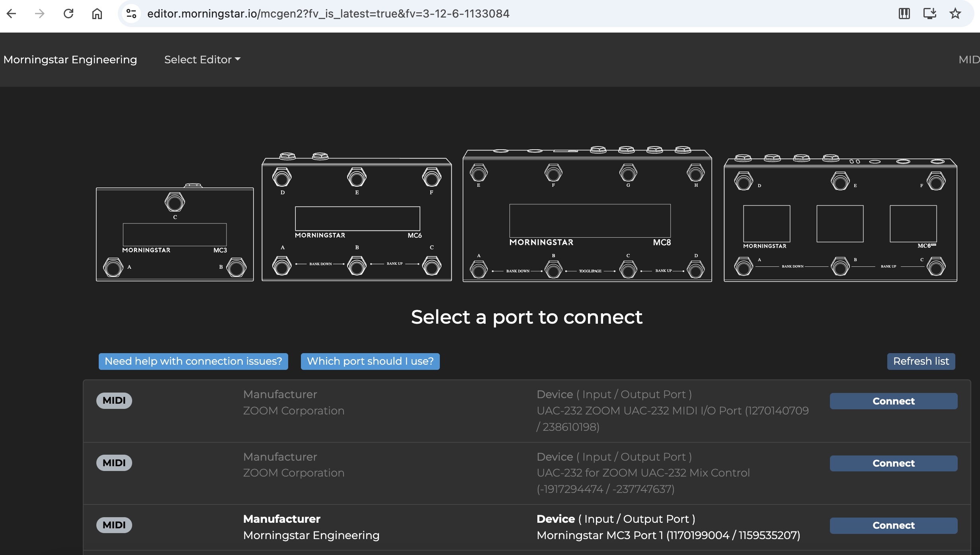Click the Morningstar MC3 Port 1 device text

pos(668,535)
